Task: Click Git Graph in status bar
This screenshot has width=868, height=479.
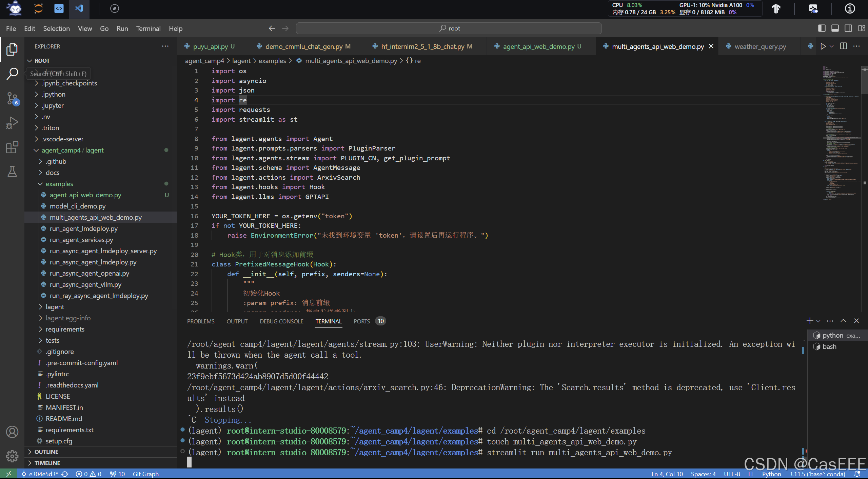Action: 145,474
